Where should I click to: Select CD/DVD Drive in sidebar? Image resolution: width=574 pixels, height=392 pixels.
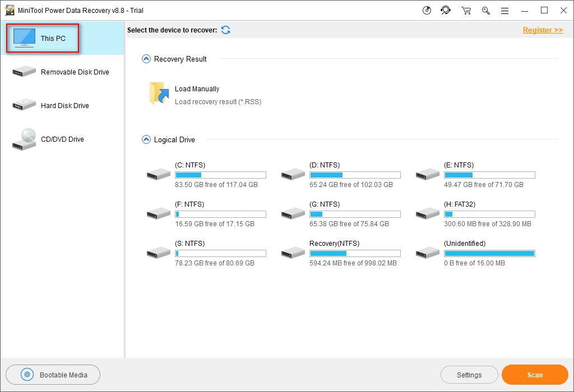click(62, 139)
